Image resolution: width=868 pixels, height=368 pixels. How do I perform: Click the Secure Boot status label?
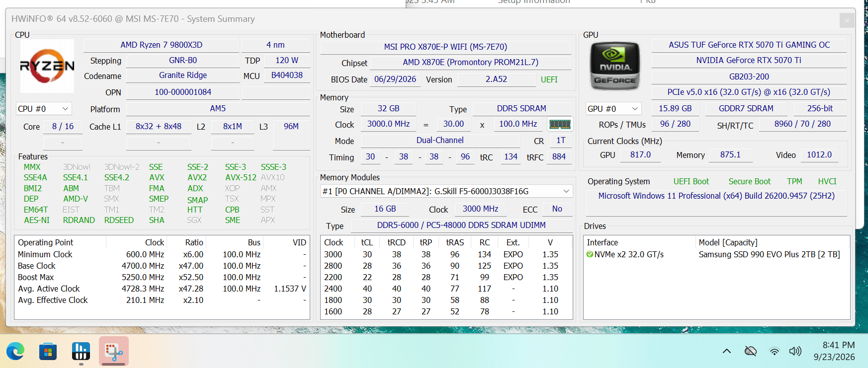click(x=750, y=181)
